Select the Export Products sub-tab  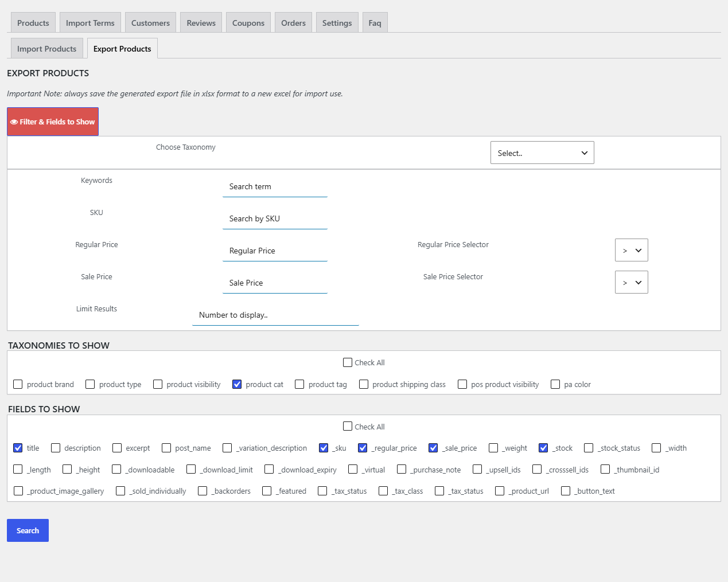[122, 49]
